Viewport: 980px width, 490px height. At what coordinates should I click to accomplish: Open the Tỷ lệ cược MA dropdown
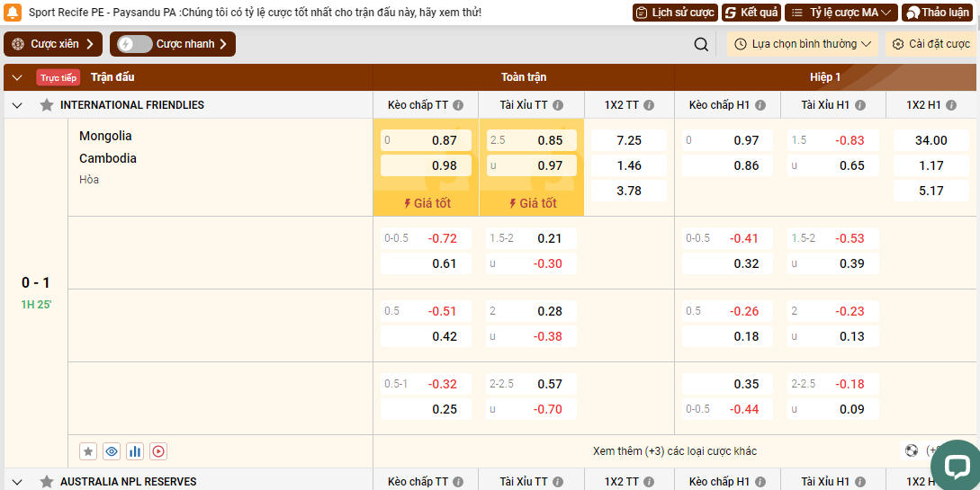click(x=841, y=13)
